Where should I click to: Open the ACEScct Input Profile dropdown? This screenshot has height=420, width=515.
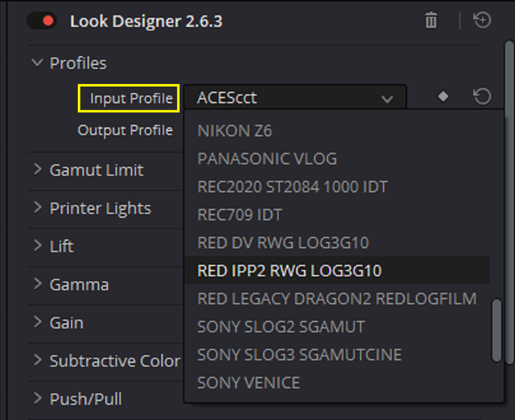295,97
